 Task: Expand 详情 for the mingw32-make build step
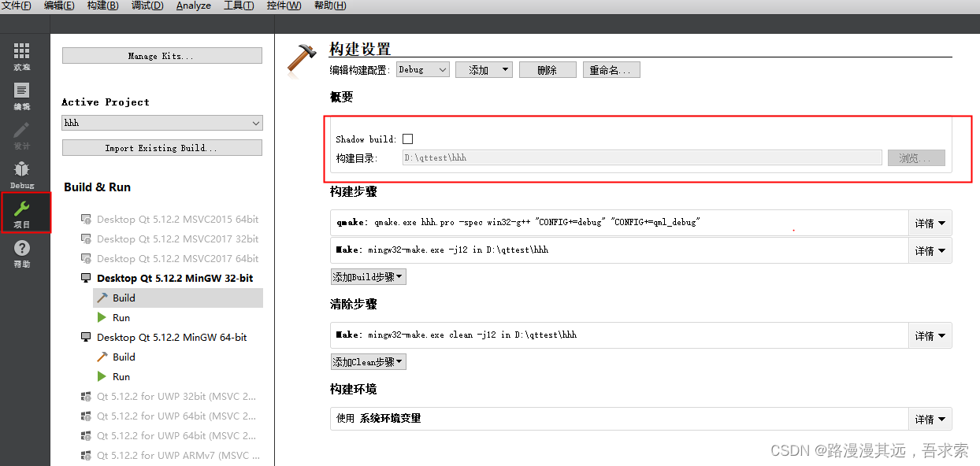tap(930, 250)
